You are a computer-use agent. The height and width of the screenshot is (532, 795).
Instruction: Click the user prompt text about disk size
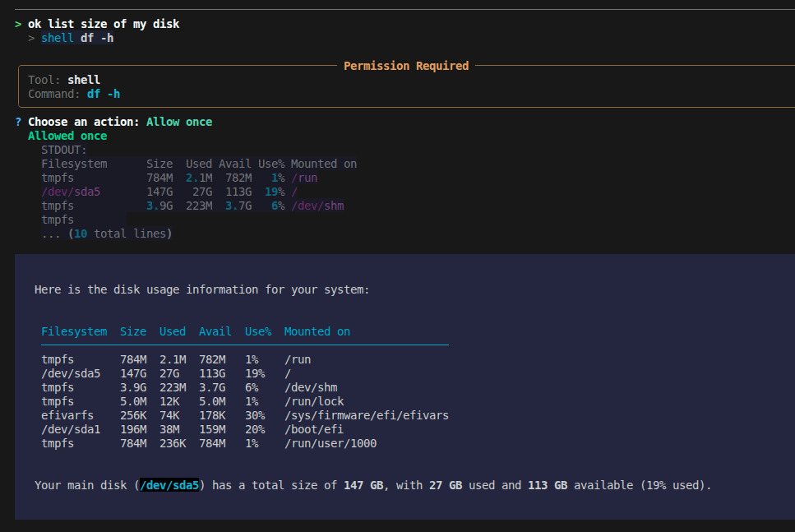click(104, 25)
